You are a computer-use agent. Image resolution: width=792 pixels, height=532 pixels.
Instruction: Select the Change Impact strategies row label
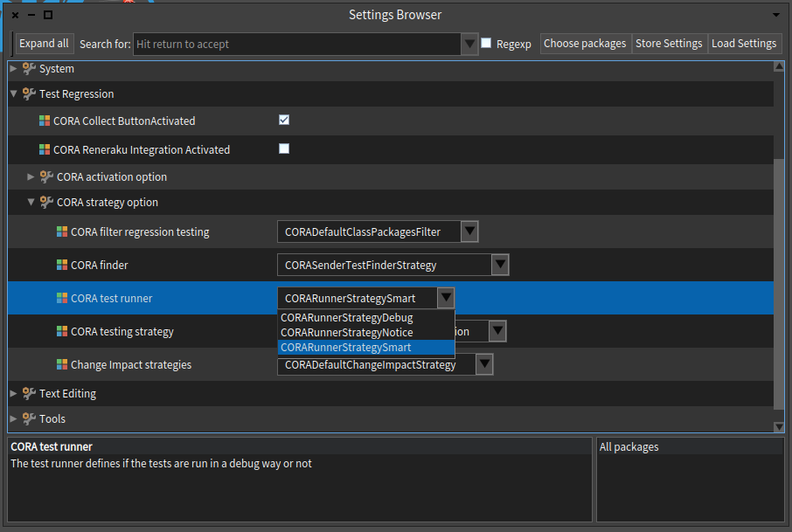(x=131, y=365)
